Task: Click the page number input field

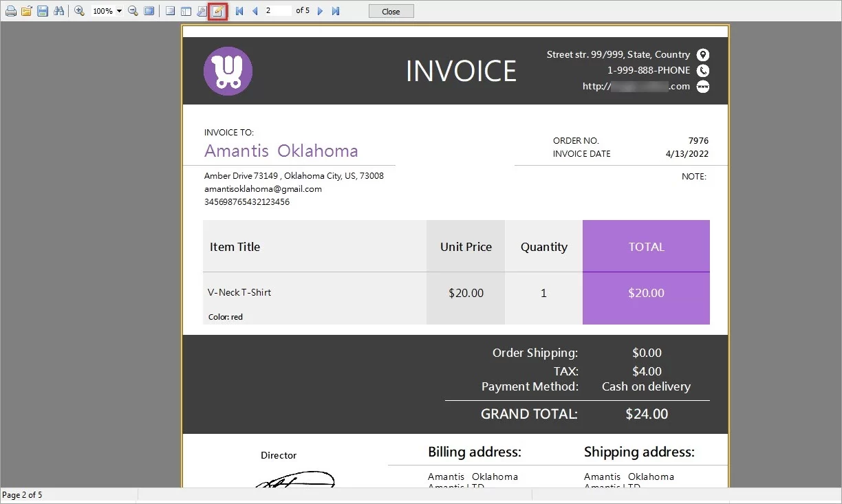Action: [278, 10]
